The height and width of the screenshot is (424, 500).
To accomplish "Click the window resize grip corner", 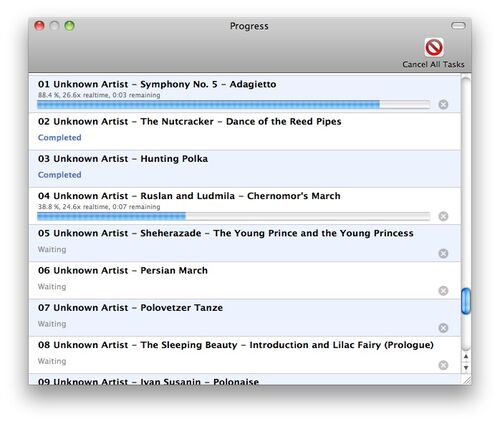I will [x=467, y=380].
